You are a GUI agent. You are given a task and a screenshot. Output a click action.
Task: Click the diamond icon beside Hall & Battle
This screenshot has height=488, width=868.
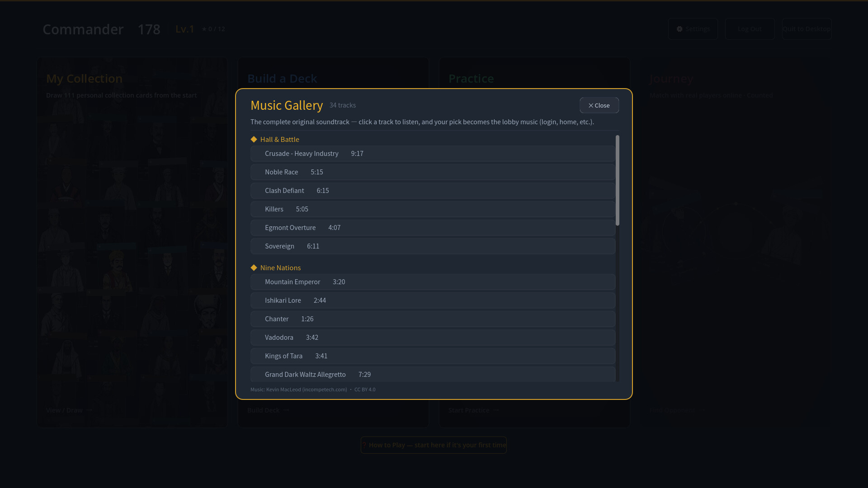(x=254, y=140)
